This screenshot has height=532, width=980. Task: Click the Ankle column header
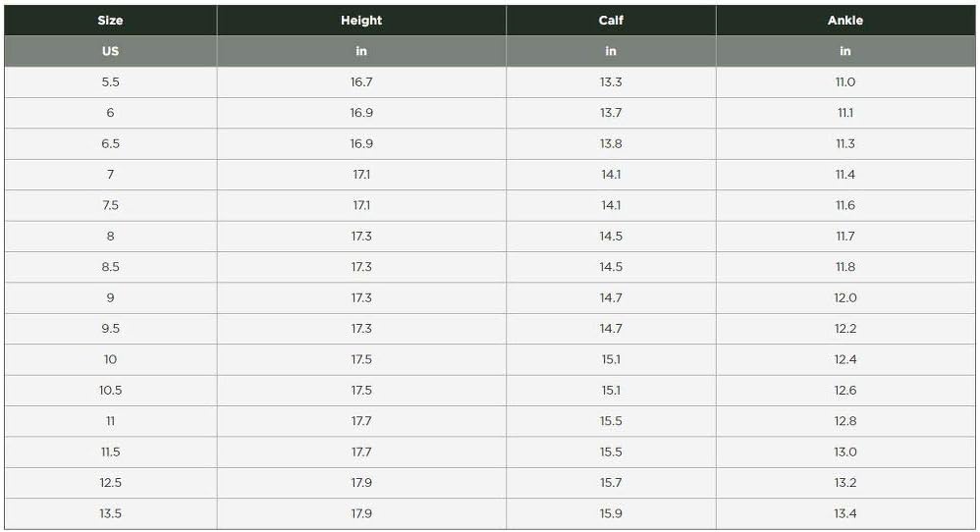tap(844, 21)
